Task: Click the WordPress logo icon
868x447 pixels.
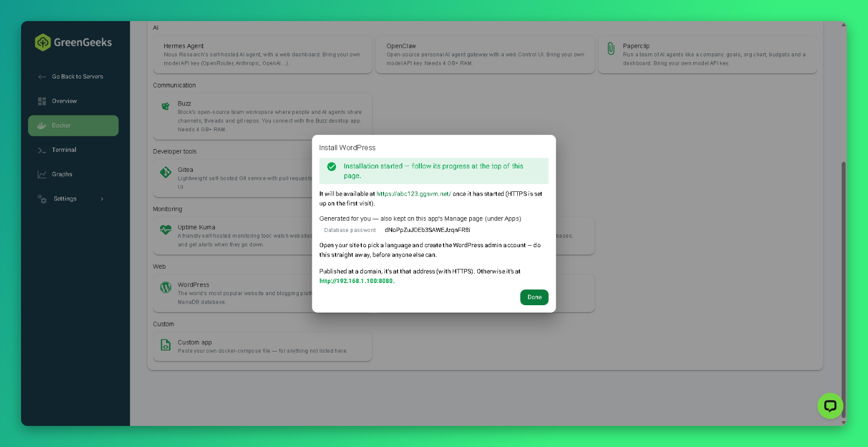Action: 165,287
